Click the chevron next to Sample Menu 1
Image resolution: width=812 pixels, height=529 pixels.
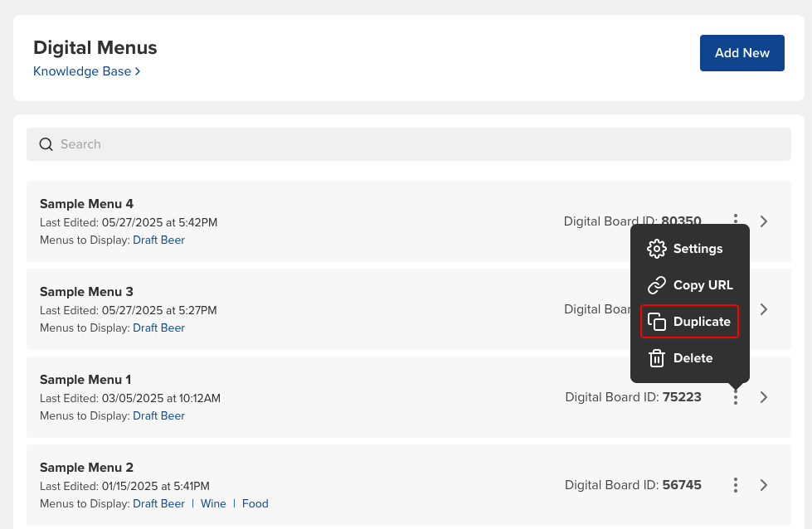coord(763,397)
